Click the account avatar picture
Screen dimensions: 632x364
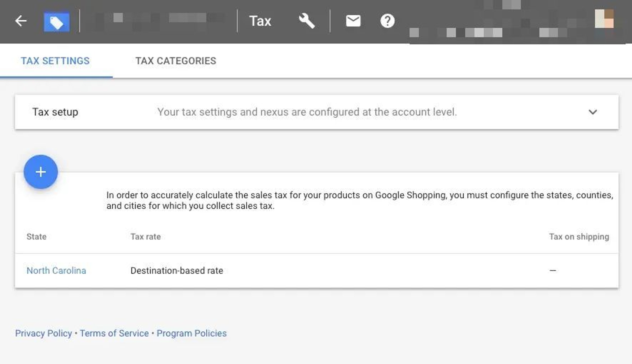pyautogui.click(x=604, y=19)
